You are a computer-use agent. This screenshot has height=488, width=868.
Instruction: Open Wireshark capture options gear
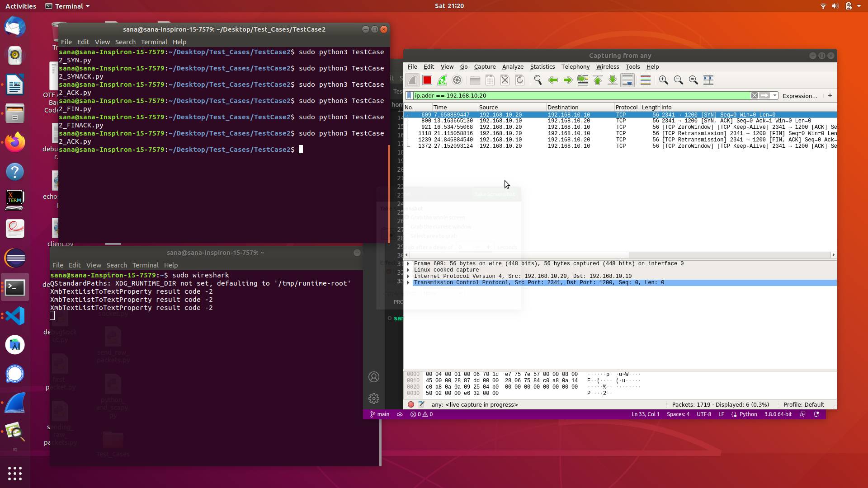(x=457, y=80)
